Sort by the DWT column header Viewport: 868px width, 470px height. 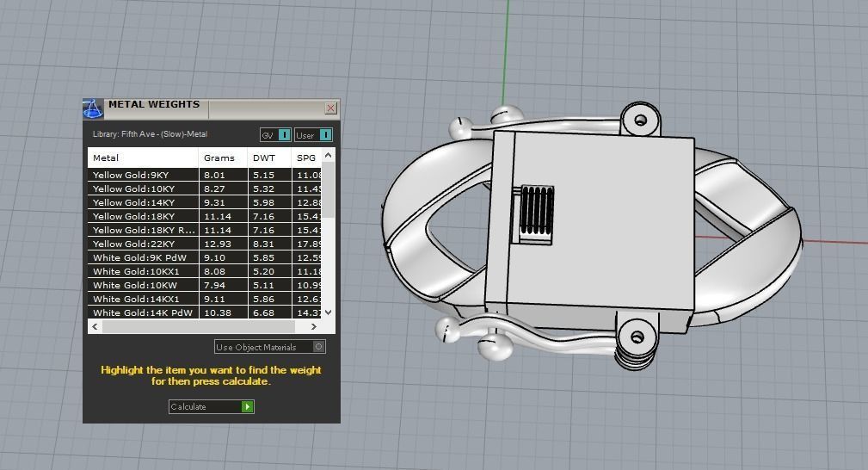pyautogui.click(x=269, y=158)
